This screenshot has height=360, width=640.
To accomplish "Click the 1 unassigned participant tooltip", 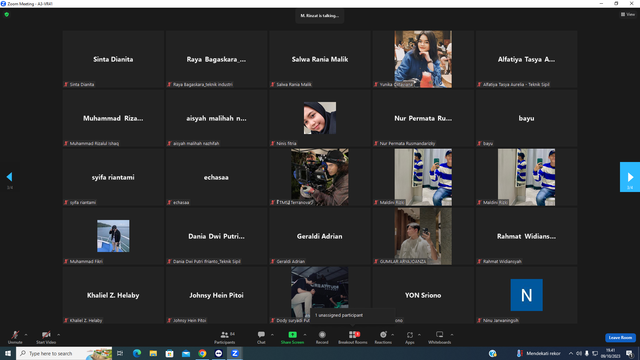I will 353,315.
